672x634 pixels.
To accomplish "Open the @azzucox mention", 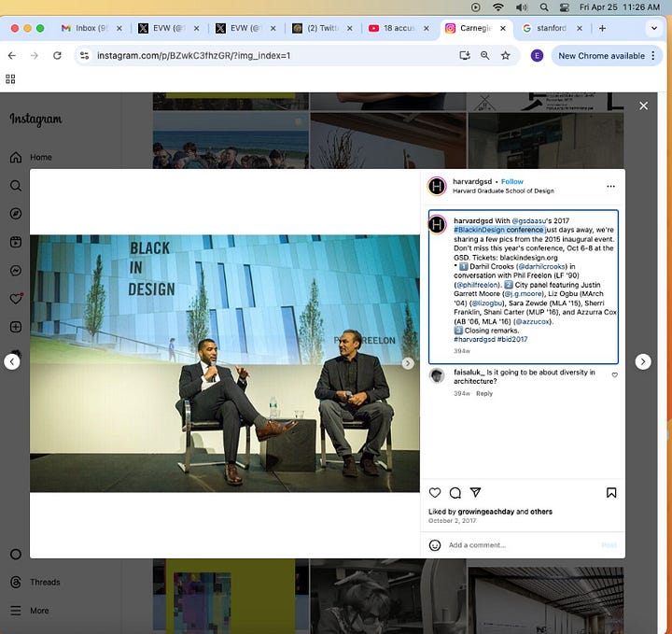I will point(532,321).
